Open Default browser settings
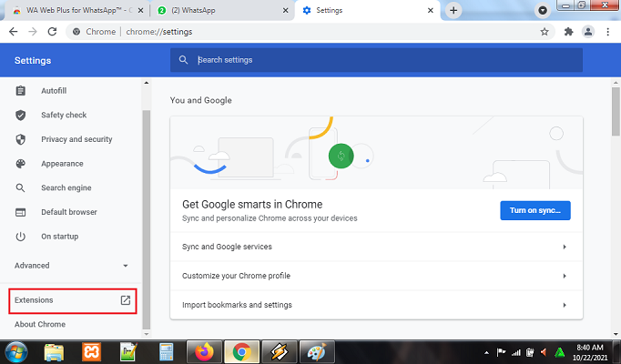Viewport: 621px width, 364px height. click(70, 212)
